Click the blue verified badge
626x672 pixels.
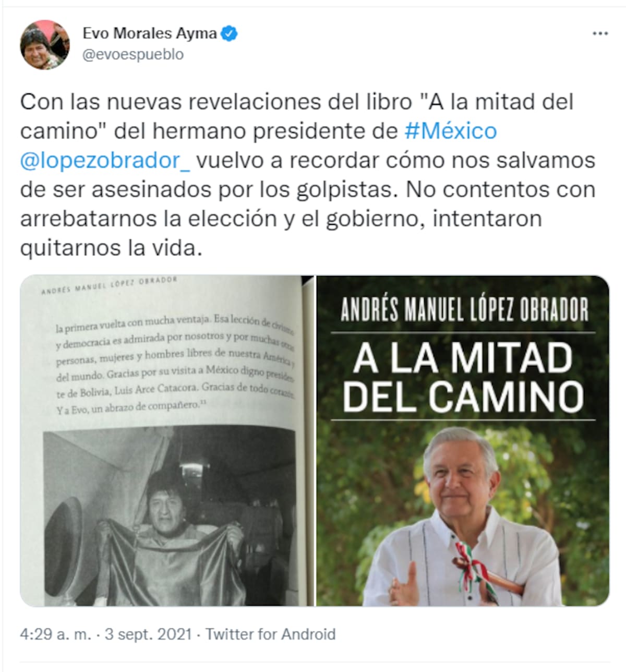[230, 33]
